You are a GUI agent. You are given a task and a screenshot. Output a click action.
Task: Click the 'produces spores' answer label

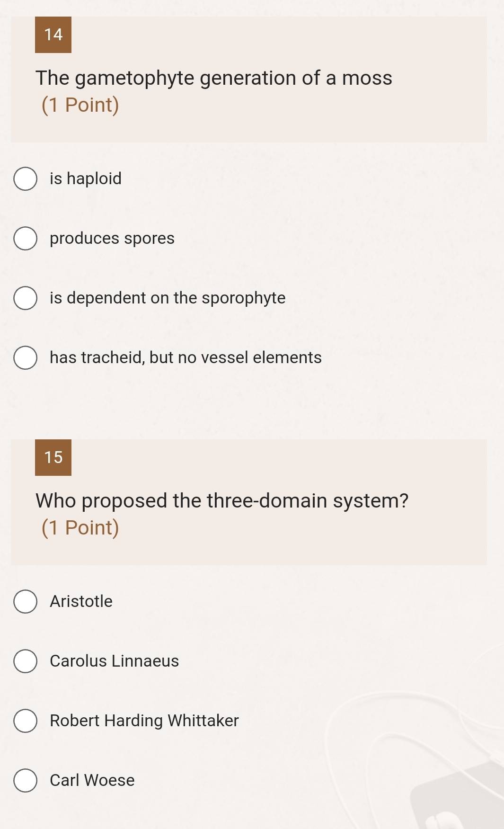coord(112,238)
